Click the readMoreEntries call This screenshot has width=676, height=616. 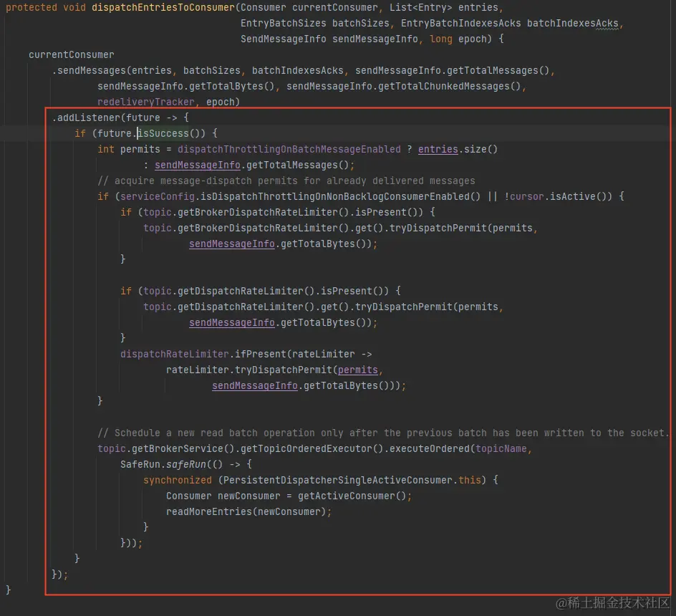coord(208,511)
